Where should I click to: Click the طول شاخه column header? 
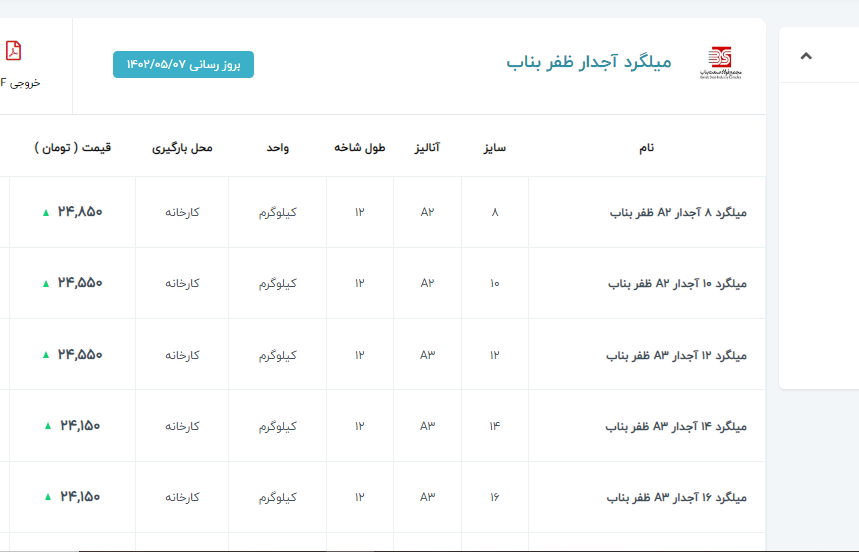(360, 148)
